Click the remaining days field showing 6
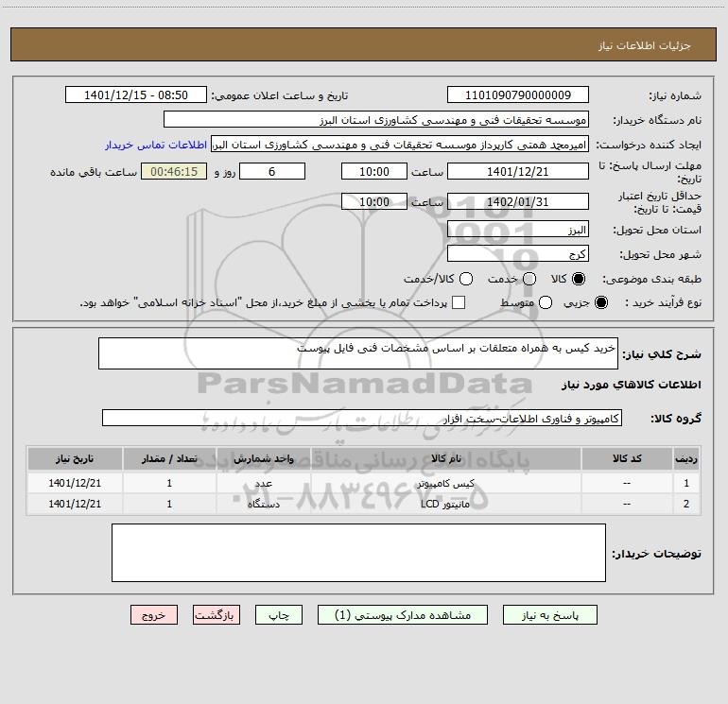 (272, 172)
